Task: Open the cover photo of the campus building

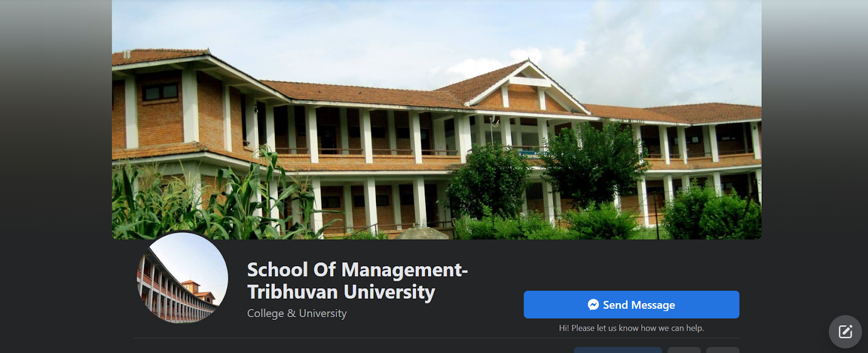Action: coord(437,119)
